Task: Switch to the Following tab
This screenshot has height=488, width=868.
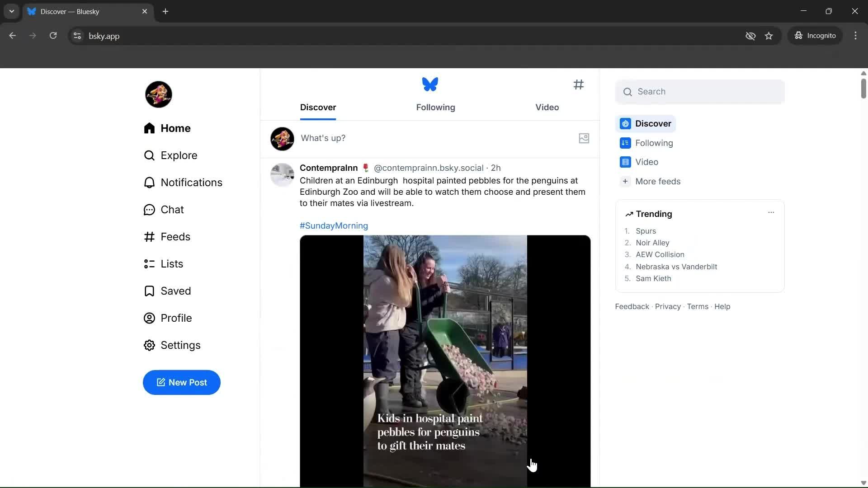Action: click(435, 108)
